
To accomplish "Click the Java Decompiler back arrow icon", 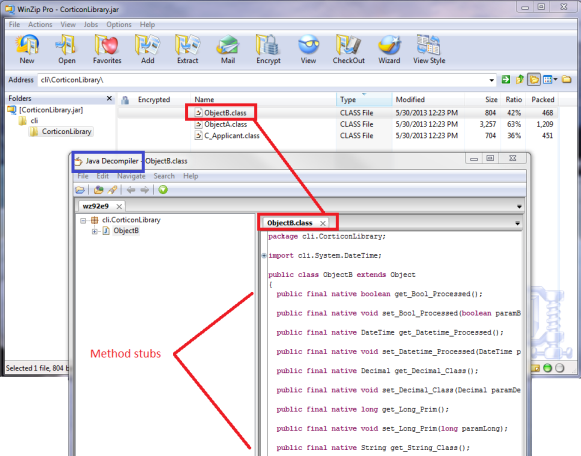I will [131, 190].
